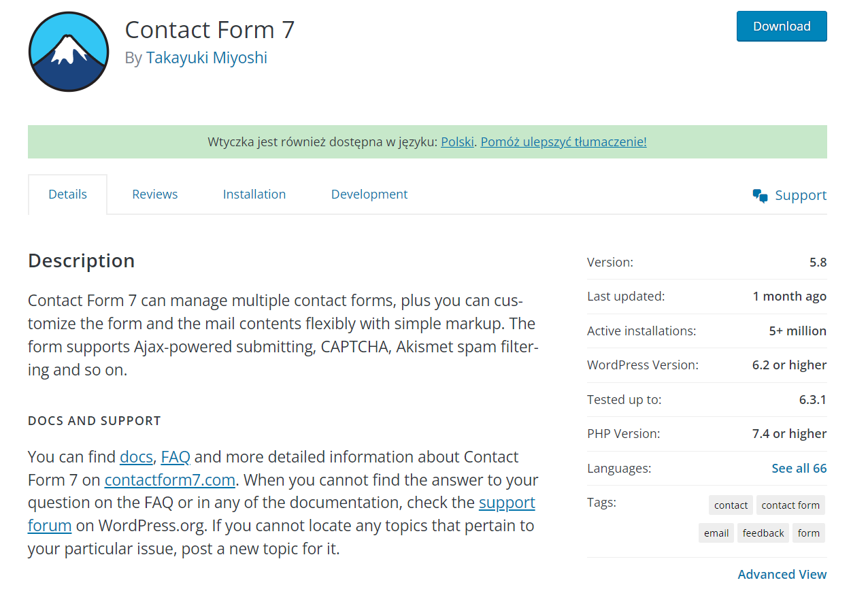Click the contact form tag
This screenshot has width=868, height=589.
[790, 505]
